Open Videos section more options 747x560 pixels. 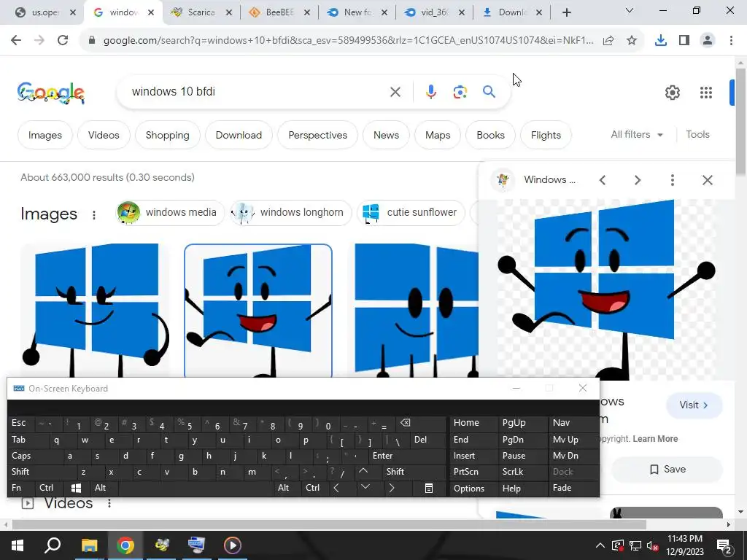109,503
